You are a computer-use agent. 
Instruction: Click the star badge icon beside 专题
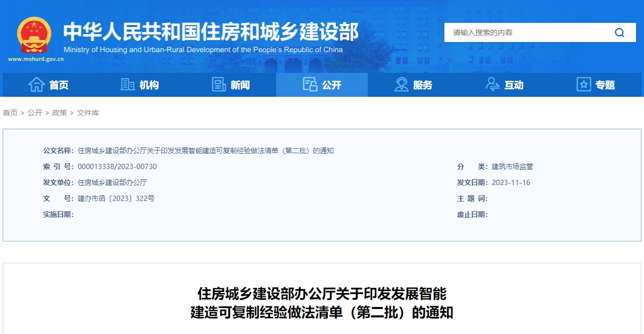pyautogui.click(x=584, y=85)
